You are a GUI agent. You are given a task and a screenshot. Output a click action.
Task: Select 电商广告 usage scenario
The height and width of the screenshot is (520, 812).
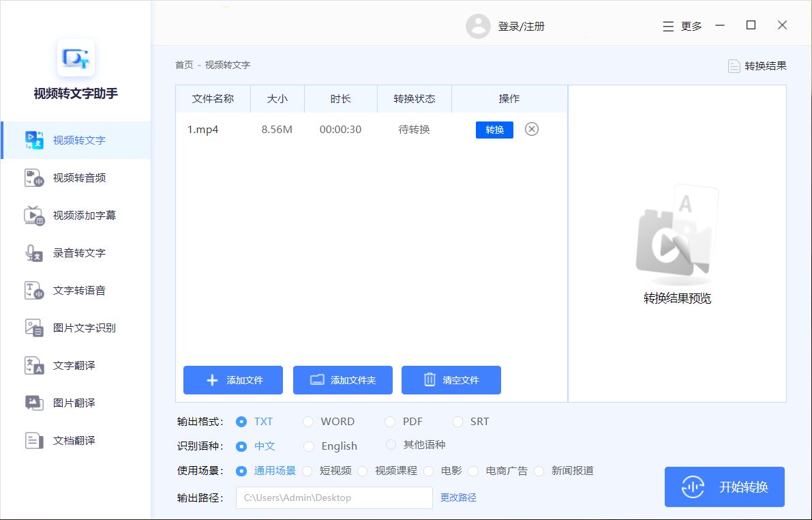[x=473, y=471]
